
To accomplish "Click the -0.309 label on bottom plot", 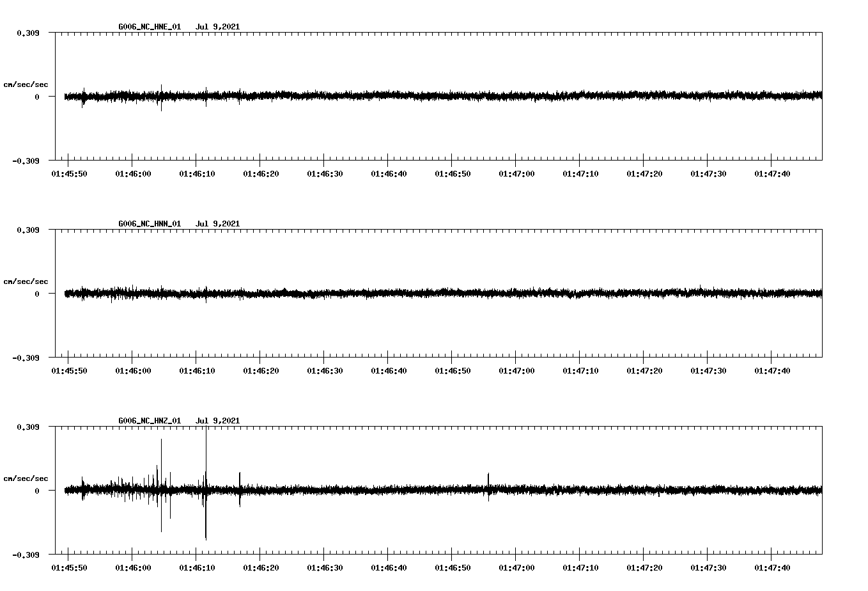I will [x=26, y=554].
